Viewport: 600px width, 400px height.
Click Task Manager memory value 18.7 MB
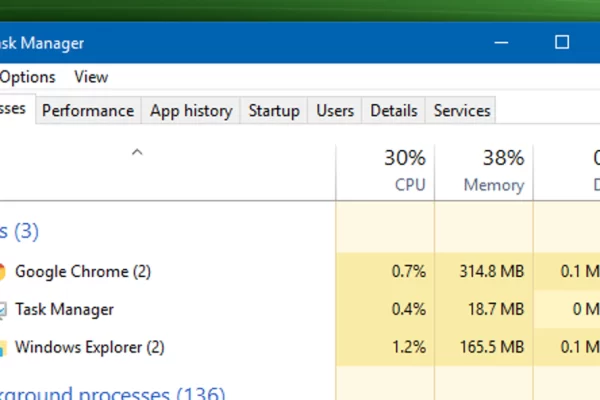pyautogui.click(x=496, y=309)
